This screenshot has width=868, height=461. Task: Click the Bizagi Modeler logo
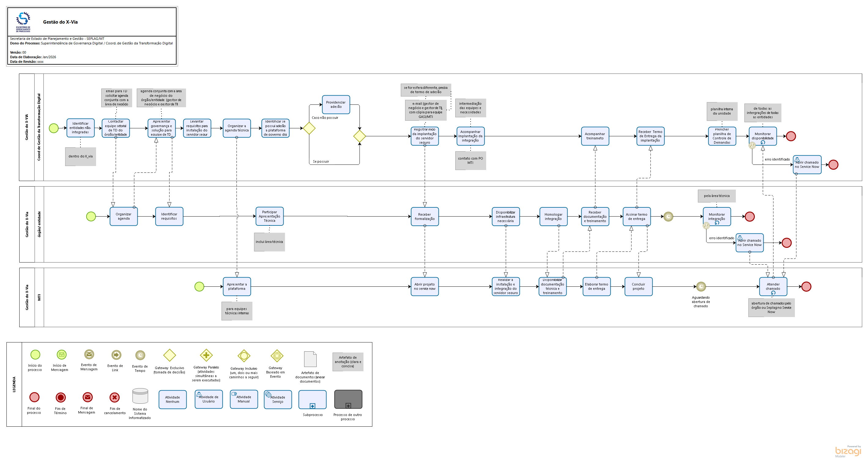(848, 452)
